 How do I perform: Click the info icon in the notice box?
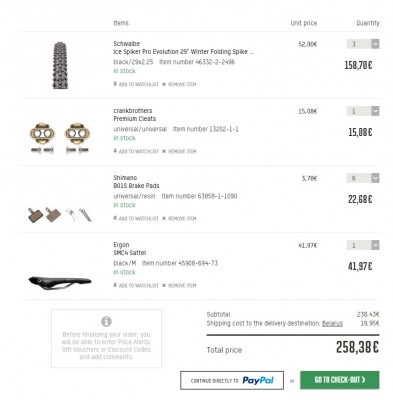106,321
